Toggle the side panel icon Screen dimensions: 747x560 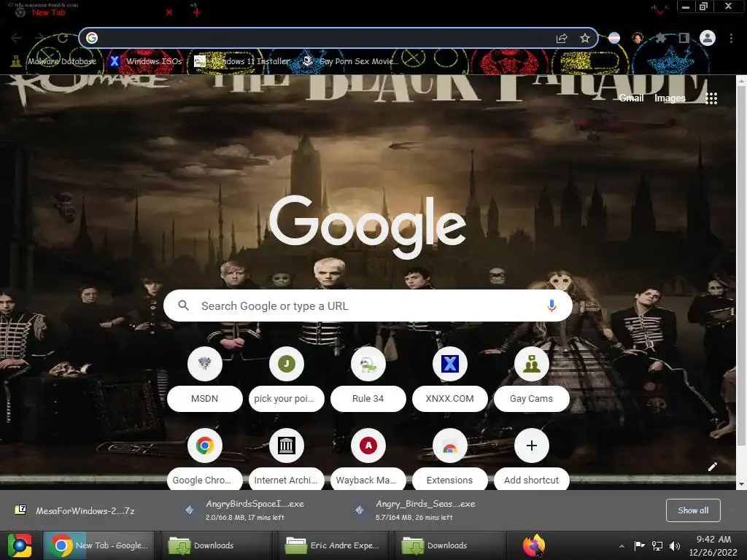point(684,38)
